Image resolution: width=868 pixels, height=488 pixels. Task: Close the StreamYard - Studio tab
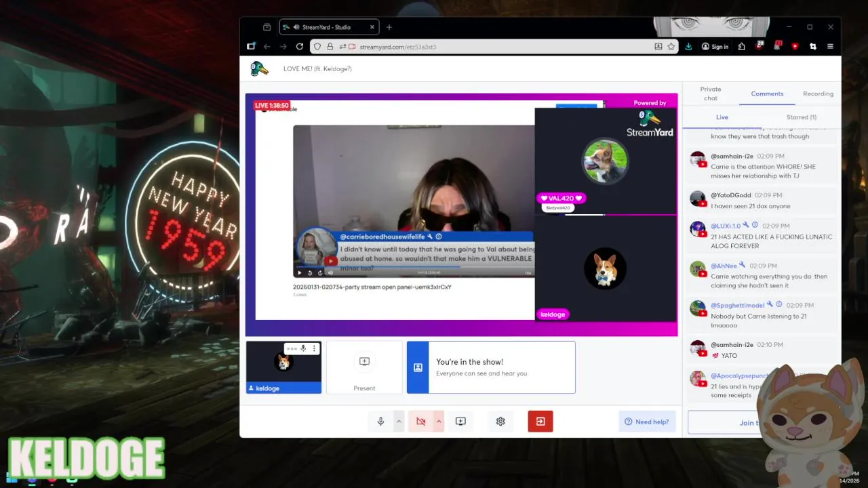click(x=372, y=27)
